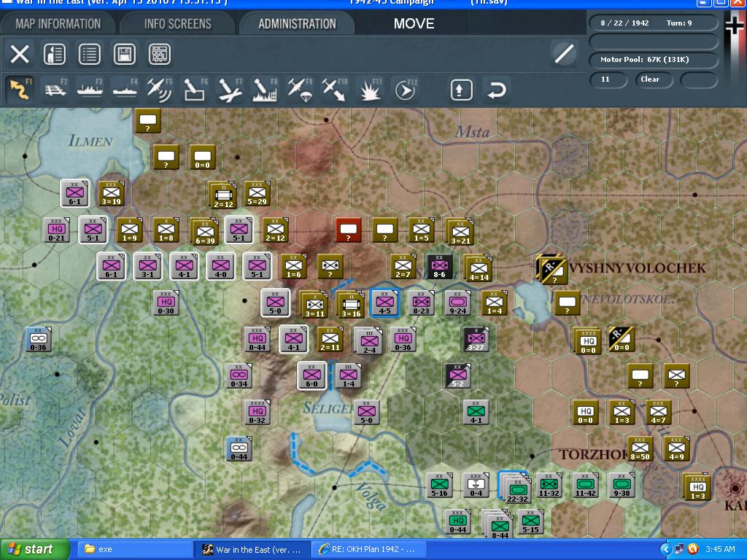Select the German HQ 0-21 counter
Viewport: 747px width, 560px height.
tap(56, 230)
